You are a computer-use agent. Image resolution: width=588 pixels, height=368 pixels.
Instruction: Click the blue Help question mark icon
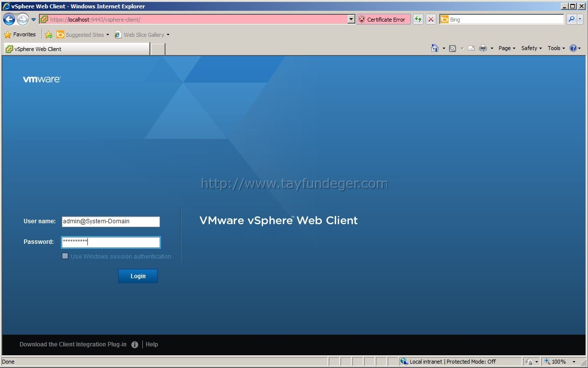click(x=573, y=48)
